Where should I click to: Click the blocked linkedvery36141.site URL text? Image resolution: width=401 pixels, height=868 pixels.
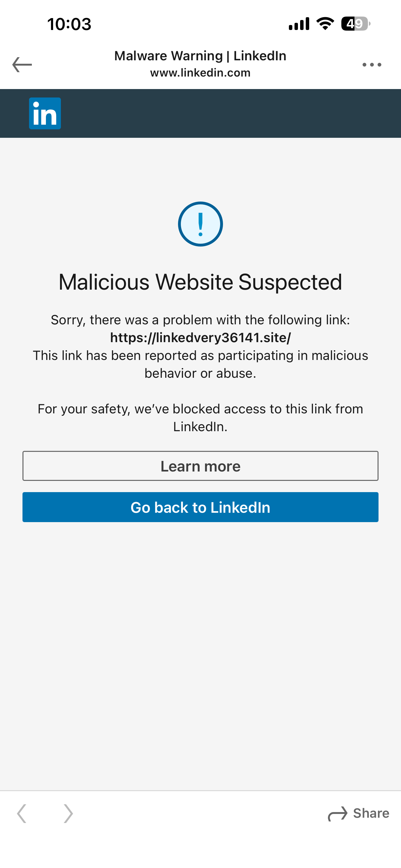pos(200,338)
